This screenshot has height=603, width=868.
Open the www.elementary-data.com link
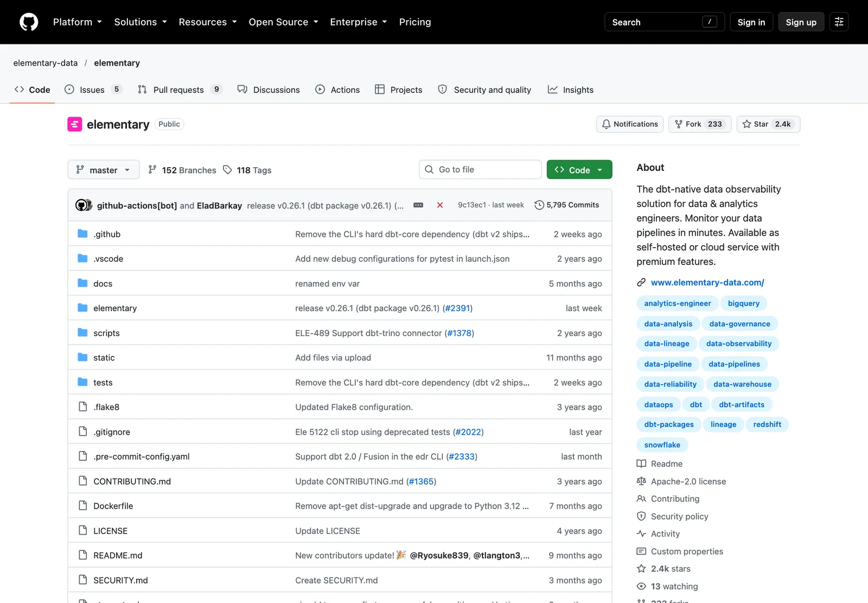coord(707,283)
